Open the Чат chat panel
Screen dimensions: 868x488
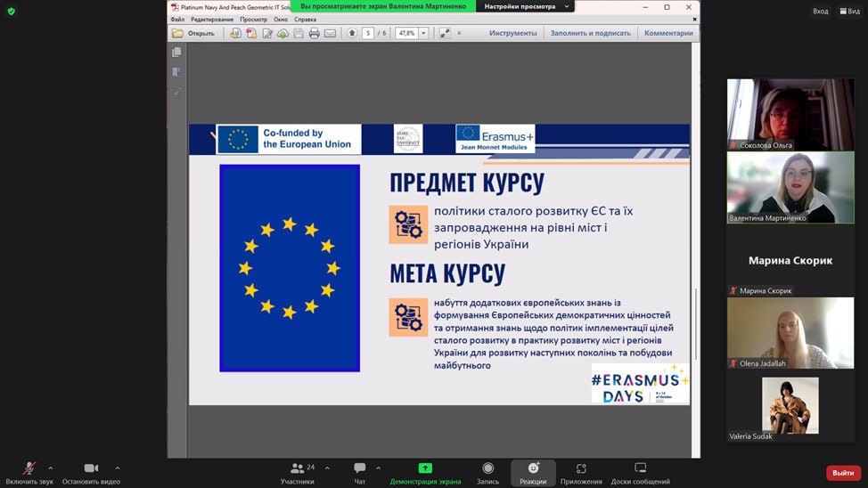click(360, 474)
